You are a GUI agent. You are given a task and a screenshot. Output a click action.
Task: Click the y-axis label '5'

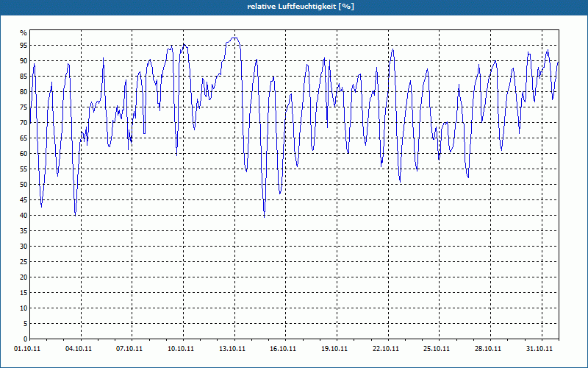click(x=25, y=323)
